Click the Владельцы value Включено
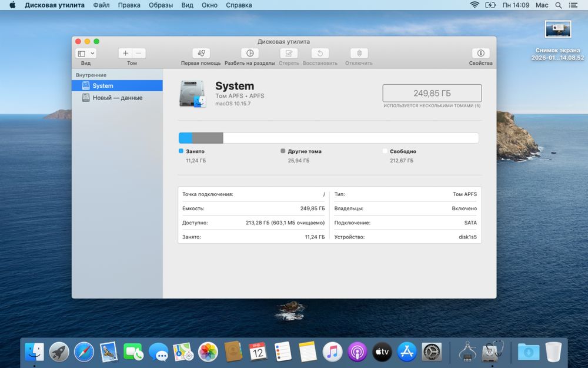The height and width of the screenshot is (368, 588). tap(465, 208)
